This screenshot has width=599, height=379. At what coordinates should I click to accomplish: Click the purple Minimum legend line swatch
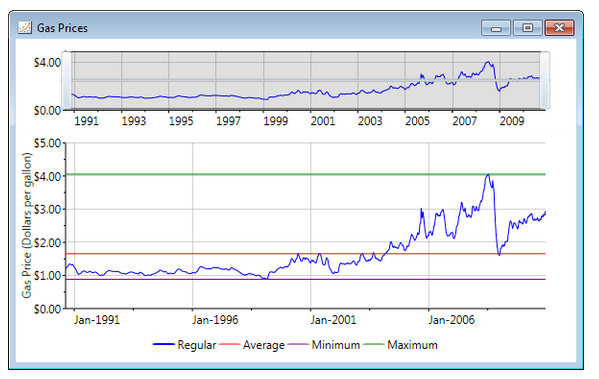click(x=298, y=345)
